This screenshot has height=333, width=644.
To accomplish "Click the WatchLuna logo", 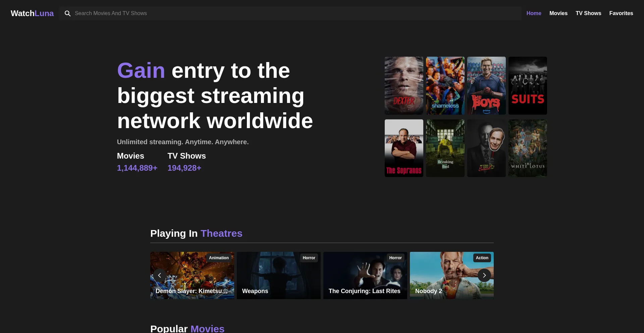I will [32, 13].
